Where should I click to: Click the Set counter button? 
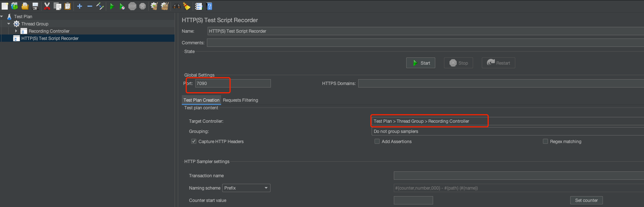(586, 200)
